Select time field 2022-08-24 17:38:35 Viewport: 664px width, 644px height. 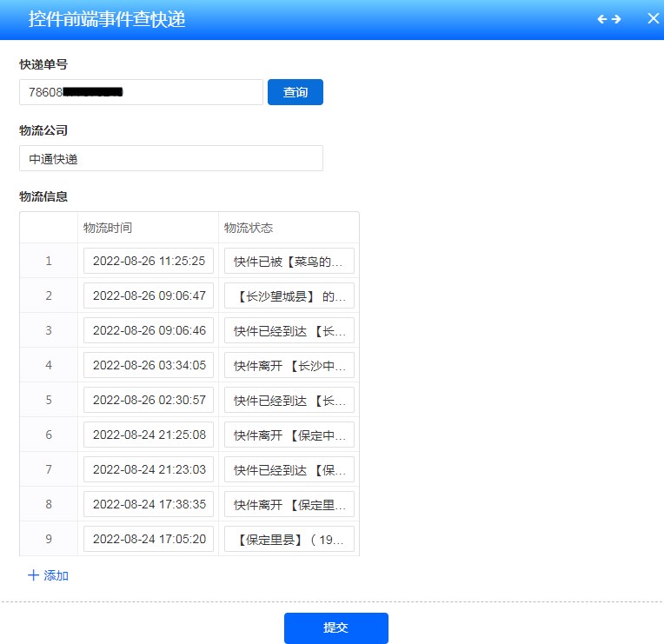tap(149, 504)
